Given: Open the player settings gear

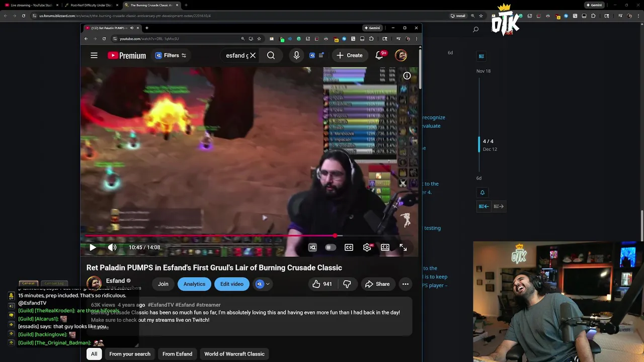Looking at the screenshot, I should pyautogui.click(x=367, y=247).
